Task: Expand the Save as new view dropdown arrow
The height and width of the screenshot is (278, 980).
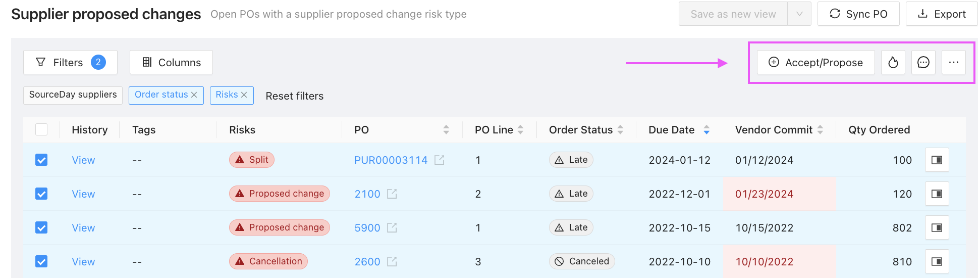Action: pos(799,14)
